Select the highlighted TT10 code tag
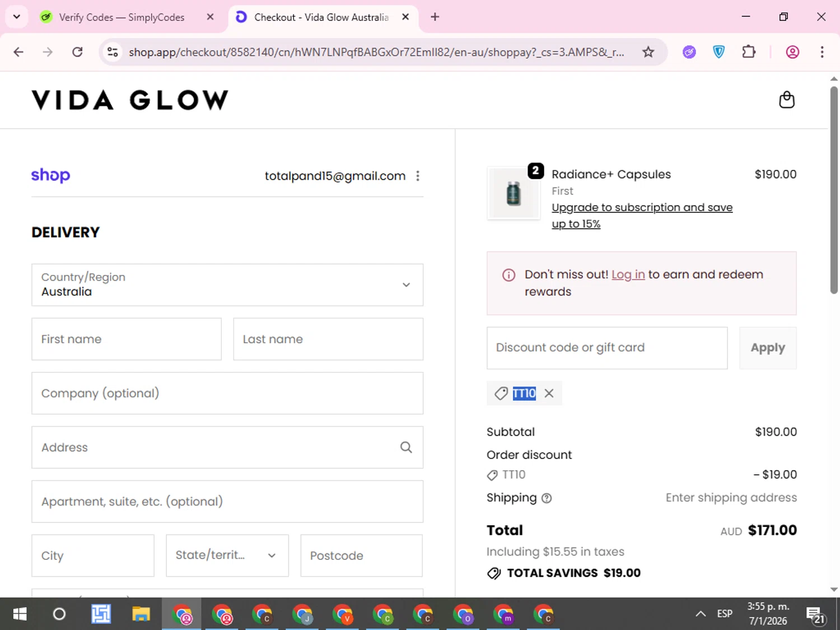Screen dimensions: 840x630 pyautogui.click(x=524, y=393)
